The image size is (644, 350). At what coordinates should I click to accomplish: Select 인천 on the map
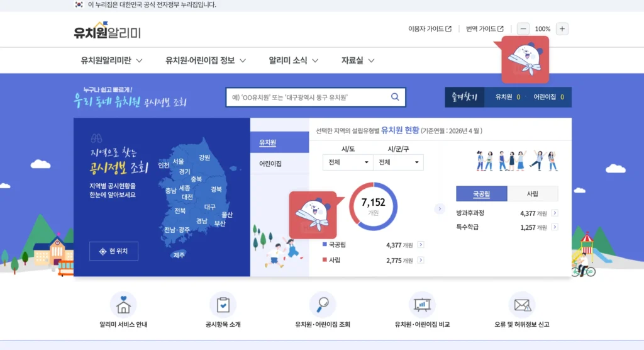(x=164, y=165)
